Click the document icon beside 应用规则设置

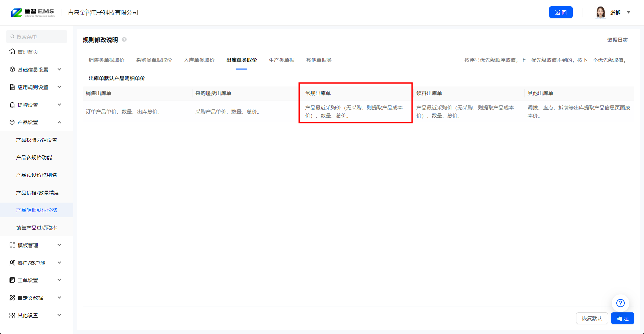coord(12,87)
